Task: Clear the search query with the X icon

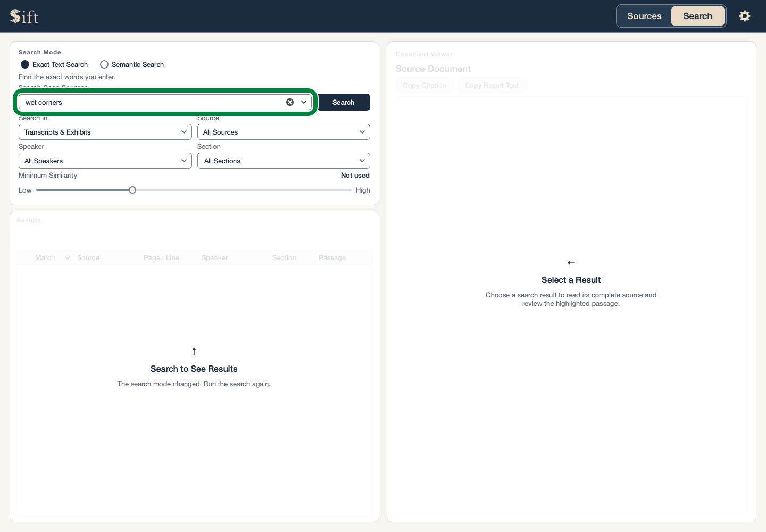Action: pyautogui.click(x=290, y=102)
